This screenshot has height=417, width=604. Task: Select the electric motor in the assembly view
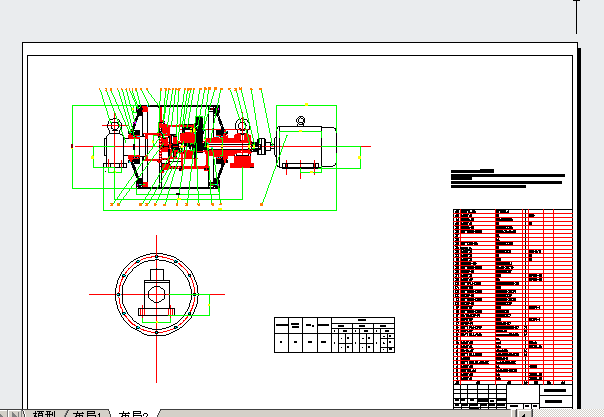pyautogui.click(x=306, y=144)
